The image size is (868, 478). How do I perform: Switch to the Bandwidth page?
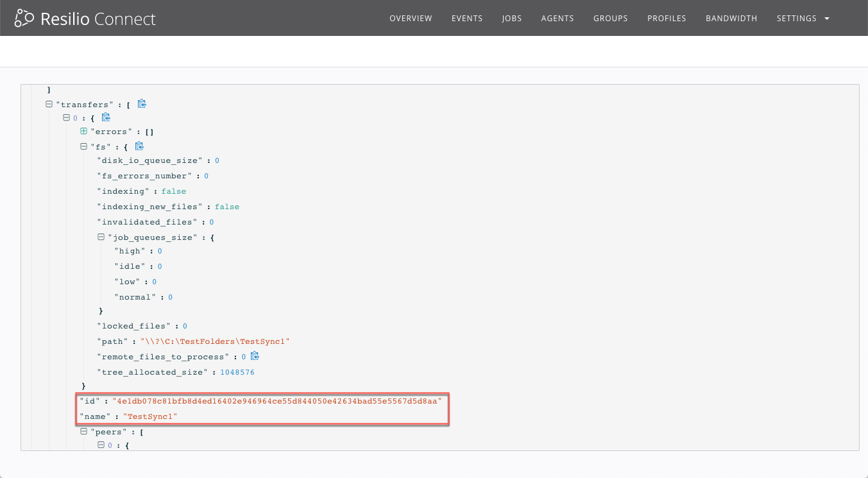(731, 19)
